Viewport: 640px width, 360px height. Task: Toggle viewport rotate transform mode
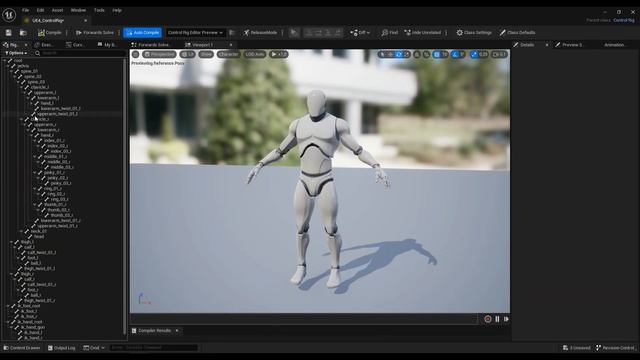pyautogui.click(x=399, y=54)
